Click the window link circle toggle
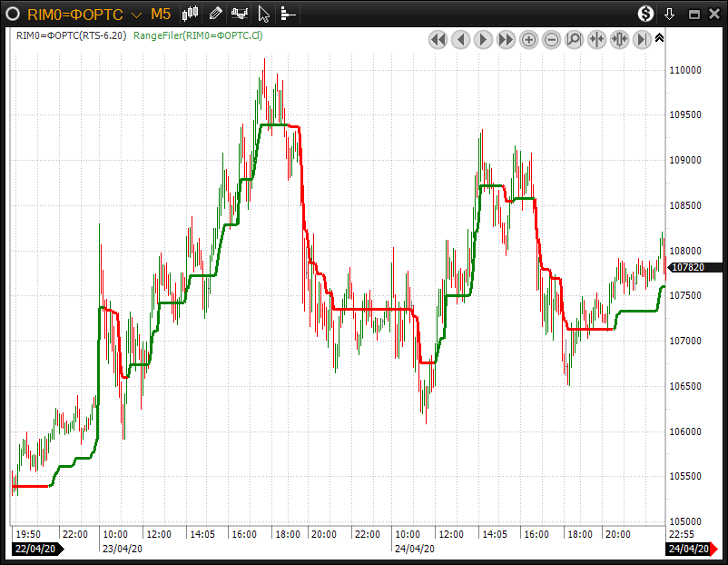This screenshot has width=728, height=565. 13,14
